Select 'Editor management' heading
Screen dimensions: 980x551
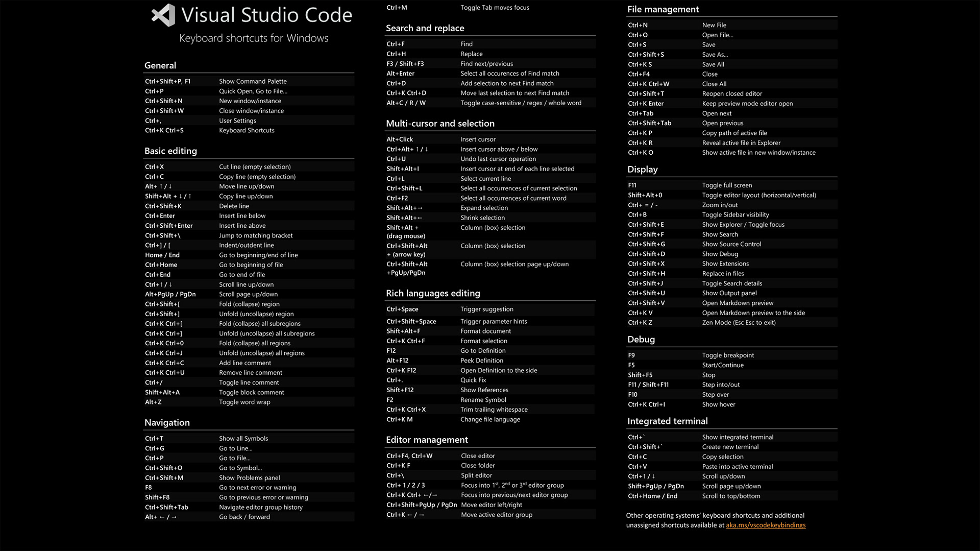[427, 440]
